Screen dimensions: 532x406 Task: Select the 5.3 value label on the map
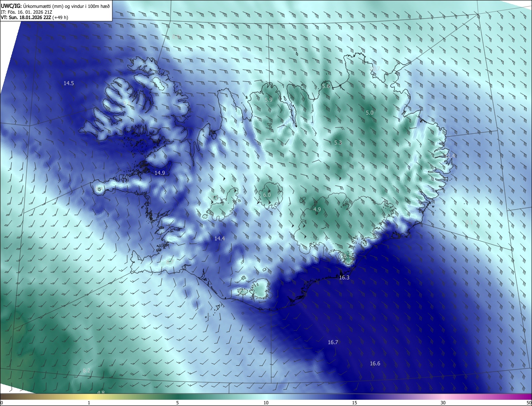[338, 143]
